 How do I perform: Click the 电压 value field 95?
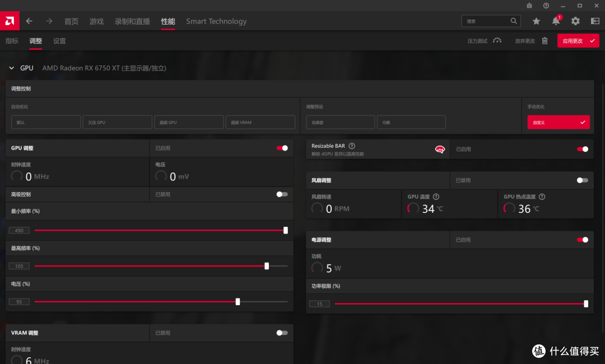tap(19, 301)
